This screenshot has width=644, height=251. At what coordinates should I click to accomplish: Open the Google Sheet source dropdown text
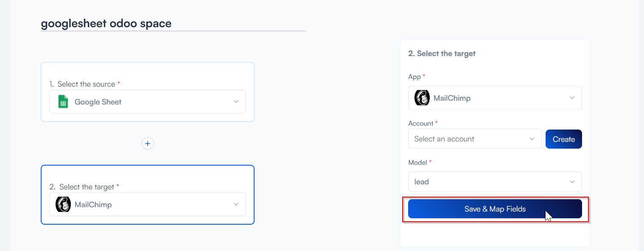98,102
